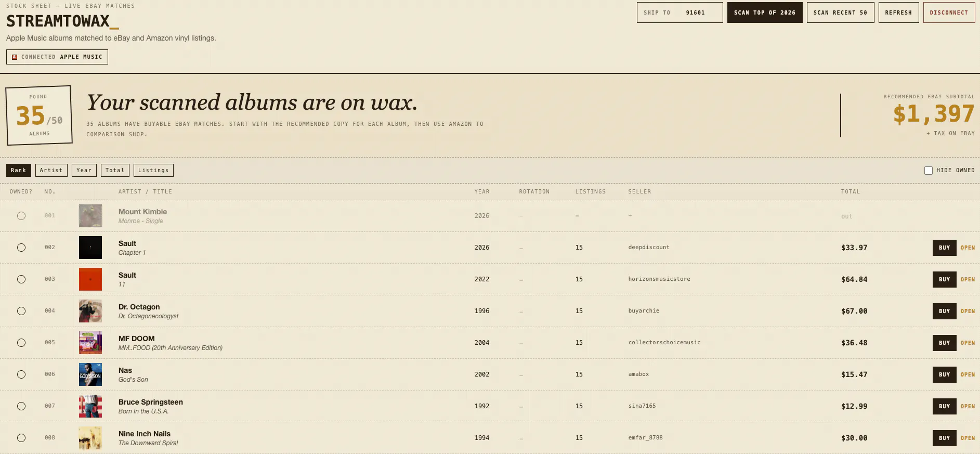Open listings for Sault 11
The image size is (980, 454).
click(x=968, y=279)
